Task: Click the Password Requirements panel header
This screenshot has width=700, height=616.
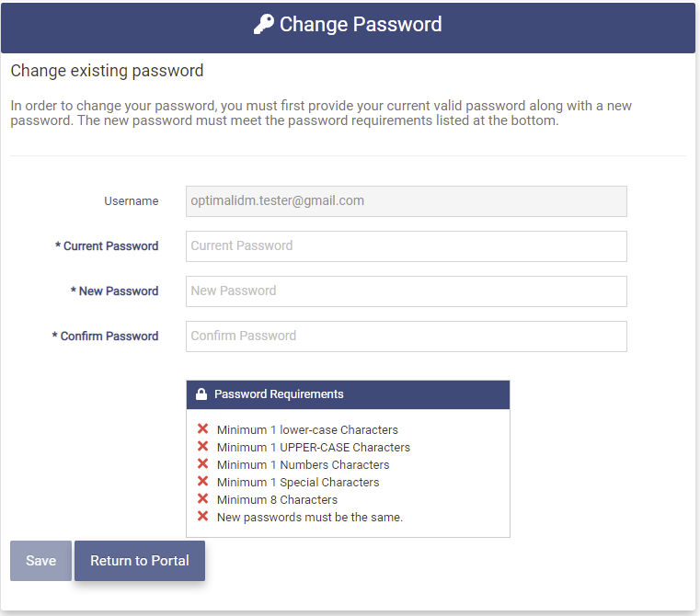Action: point(348,394)
